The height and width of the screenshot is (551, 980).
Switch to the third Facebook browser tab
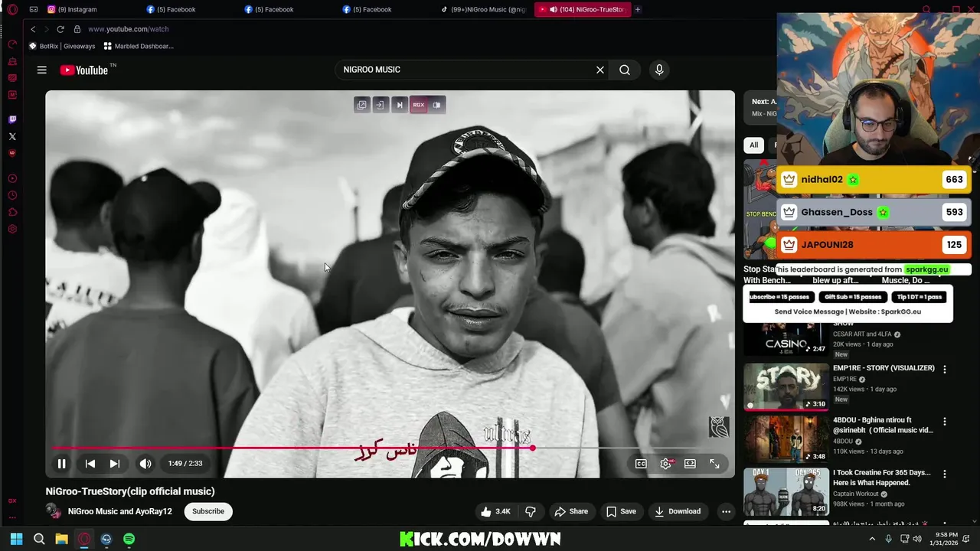click(367, 9)
